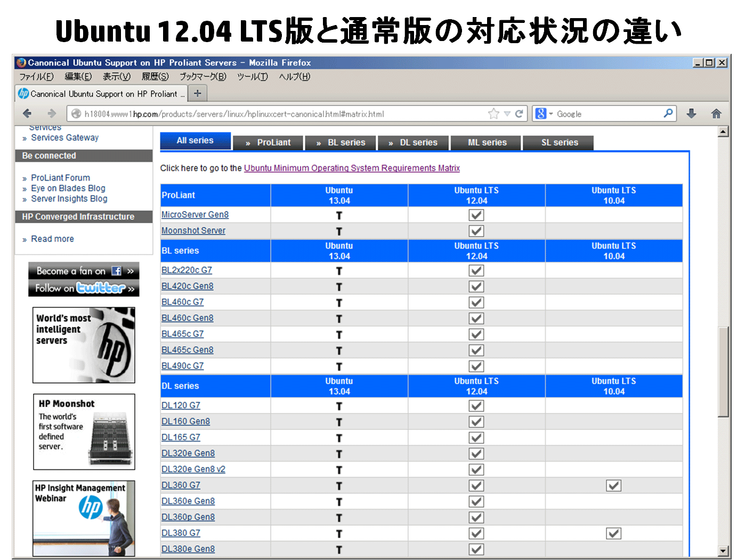
Task: Toggle DL360 G7 10.04 checkbox
Action: (614, 485)
